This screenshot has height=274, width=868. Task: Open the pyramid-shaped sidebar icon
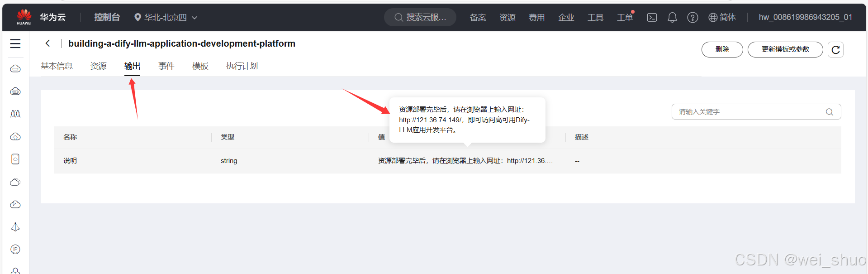click(15, 227)
